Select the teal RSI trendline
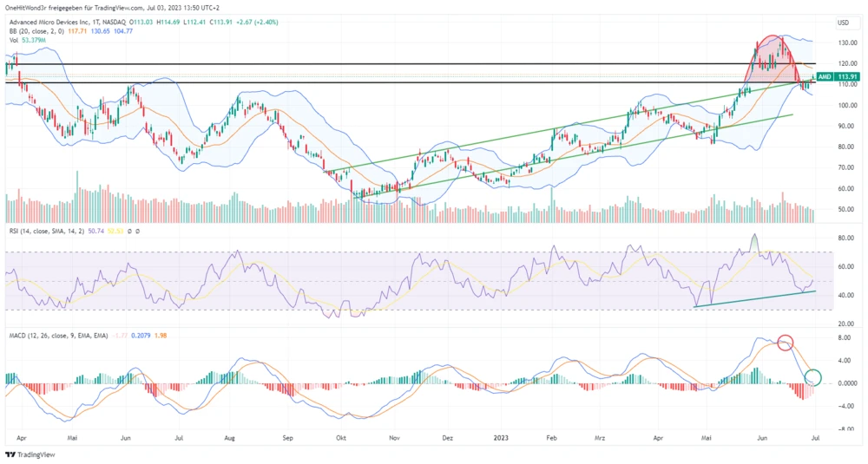The image size is (868, 464). [x=755, y=298]
